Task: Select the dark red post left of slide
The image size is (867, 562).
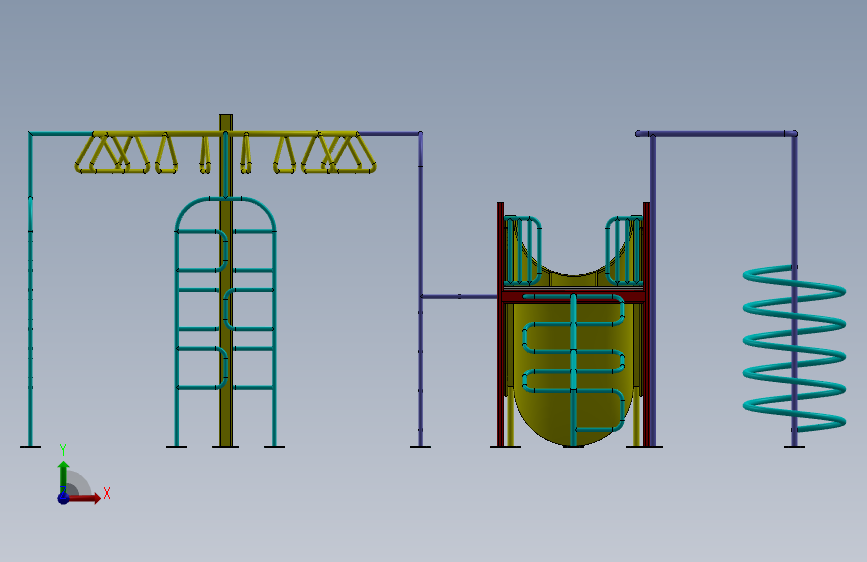Action: pyautogui.click(x=500, y=324)
